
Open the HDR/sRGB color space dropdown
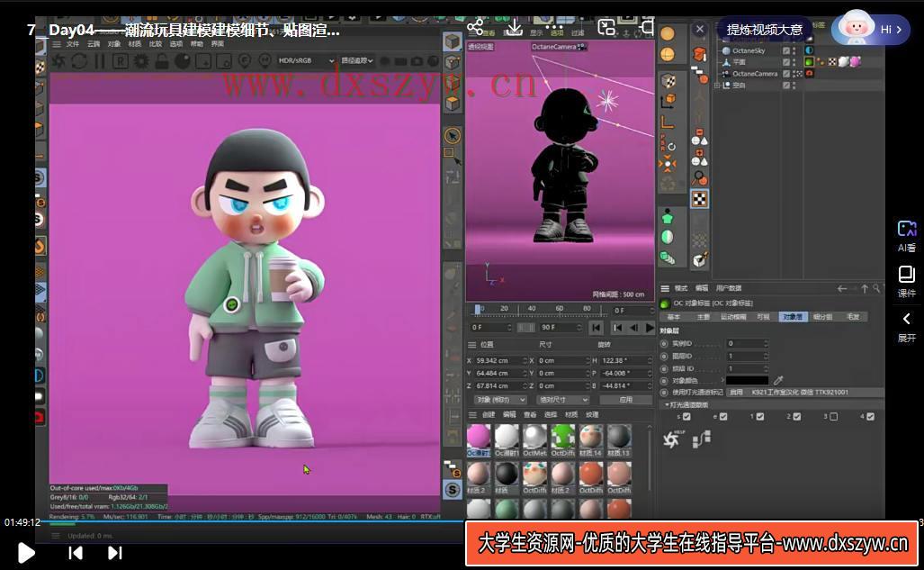[x=306, y=60]
